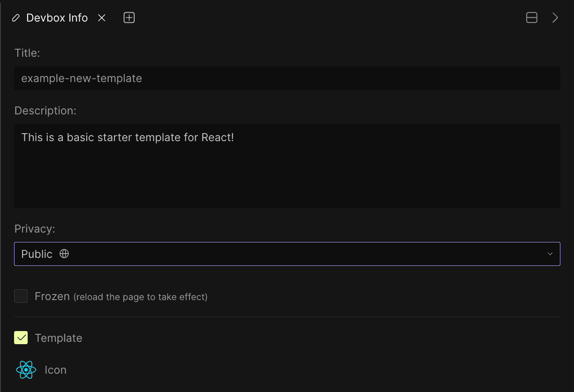The image size is (574, 392).
Task: Click the Title field containing example-new-template
Action: click(287, 78)
